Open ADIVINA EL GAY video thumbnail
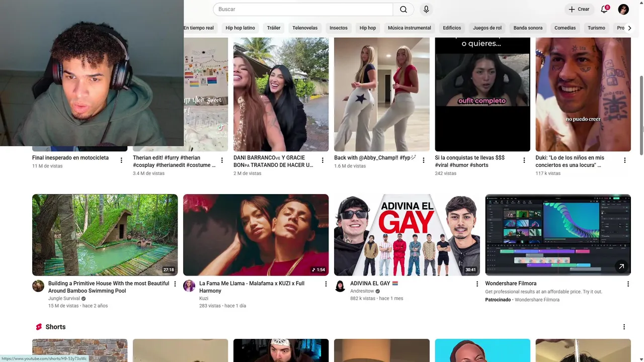644x362 pixels. pyautogui.click(x=407, y=235)
